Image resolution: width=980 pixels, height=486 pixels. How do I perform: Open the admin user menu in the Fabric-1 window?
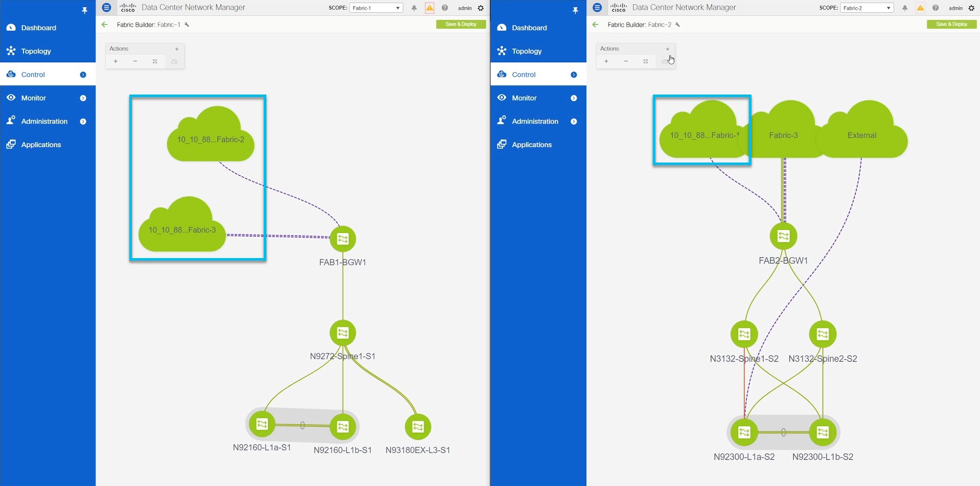465,8
